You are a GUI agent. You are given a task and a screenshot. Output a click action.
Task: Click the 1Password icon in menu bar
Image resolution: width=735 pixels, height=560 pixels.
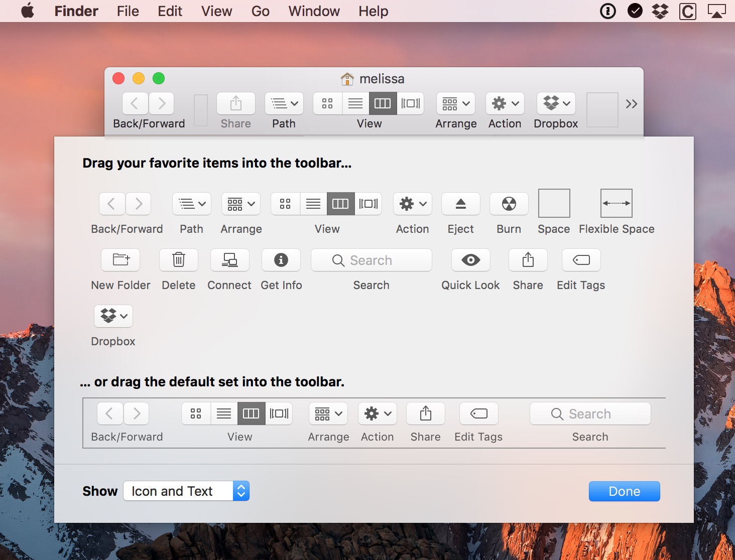[607, 11]
